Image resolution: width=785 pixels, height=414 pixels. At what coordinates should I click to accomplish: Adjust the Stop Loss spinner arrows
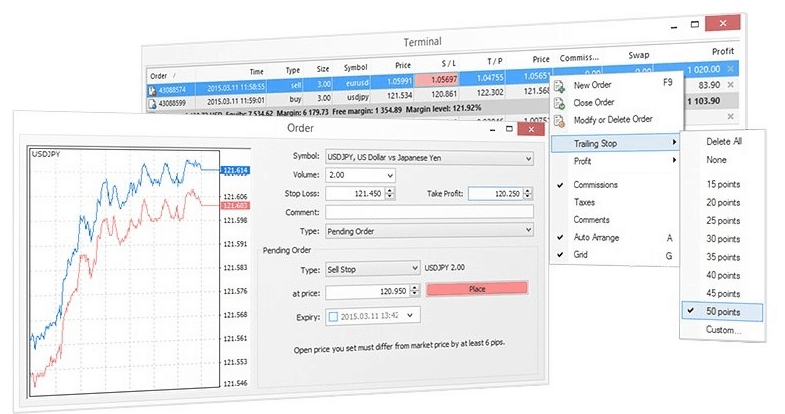coord(390,193)
